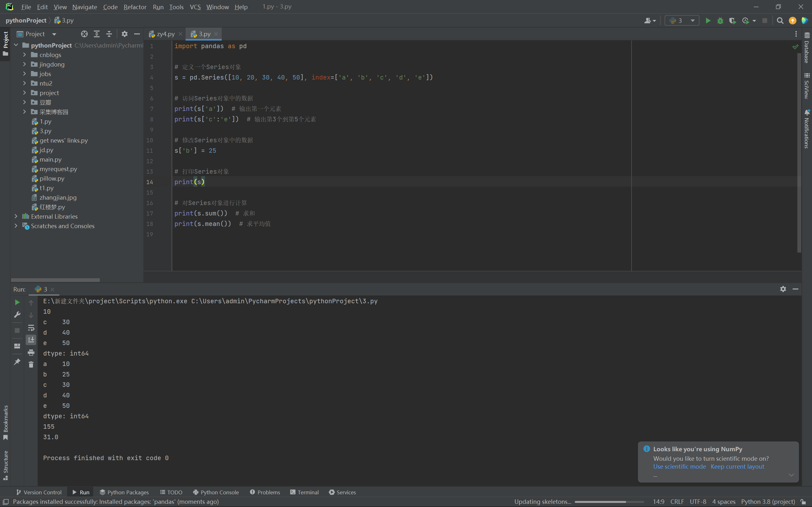Open Search Everywhere magnifier icon

780,21
